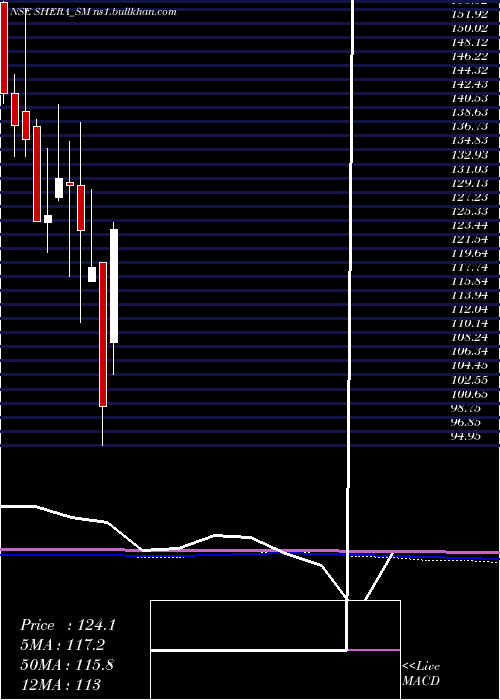
Task: Click the long red candle reaching the lowest price
Action: [x=103, y=334]
